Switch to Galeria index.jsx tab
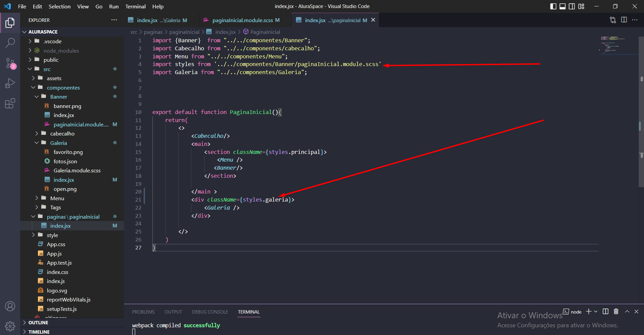 tap(162, 20)
